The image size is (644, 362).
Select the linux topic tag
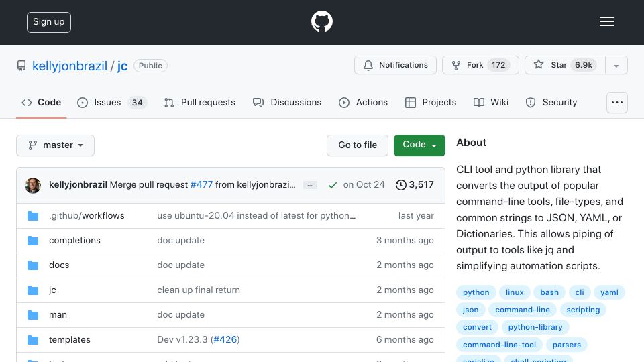pyautogui.click(x=515, y=292)
